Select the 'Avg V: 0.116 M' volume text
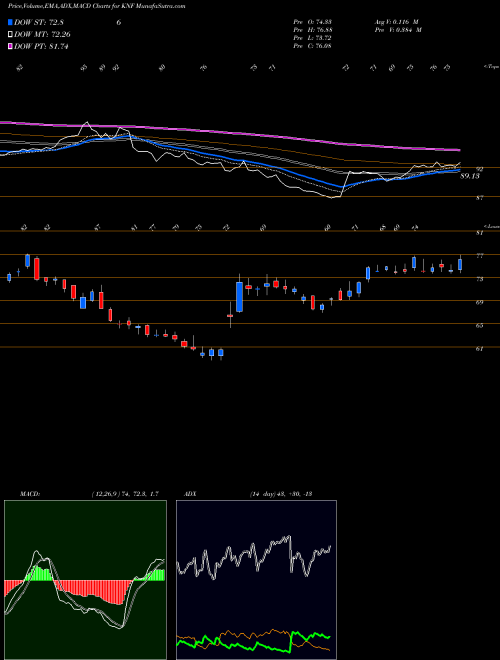The width and height of the screenshot is (500, 660). pos(398,22)
